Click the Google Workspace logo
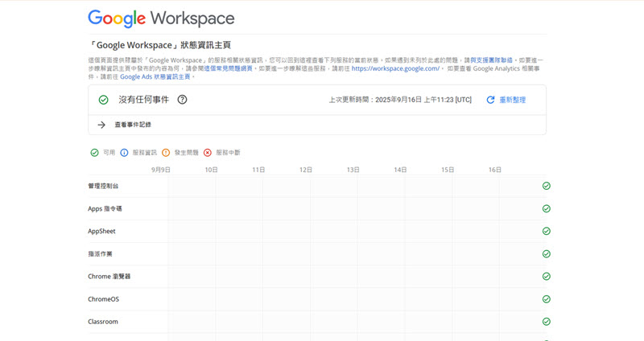 [161, 18]
